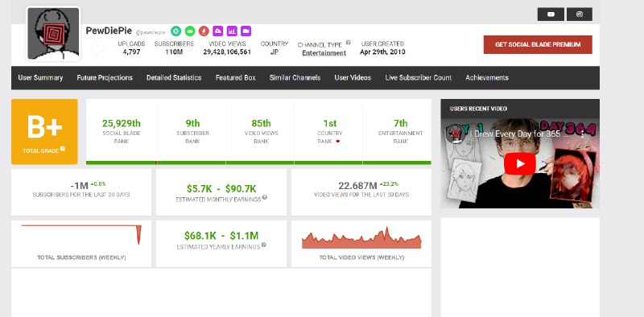This screenshot has width=644, height=317.
Task: Switch to Detailed Statistics tab
Action: pos(174,77)
